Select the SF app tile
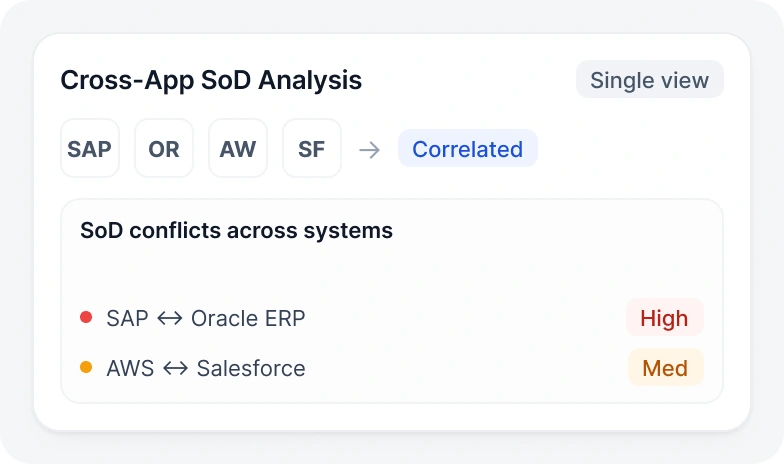Image resolution: width=784 pixels, height=464 pixels. pyautogui.click(x=312, y=148)
